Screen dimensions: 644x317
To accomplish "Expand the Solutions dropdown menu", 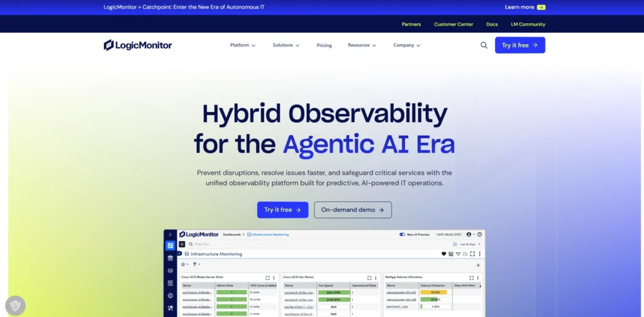I will (x=286, y=45).
